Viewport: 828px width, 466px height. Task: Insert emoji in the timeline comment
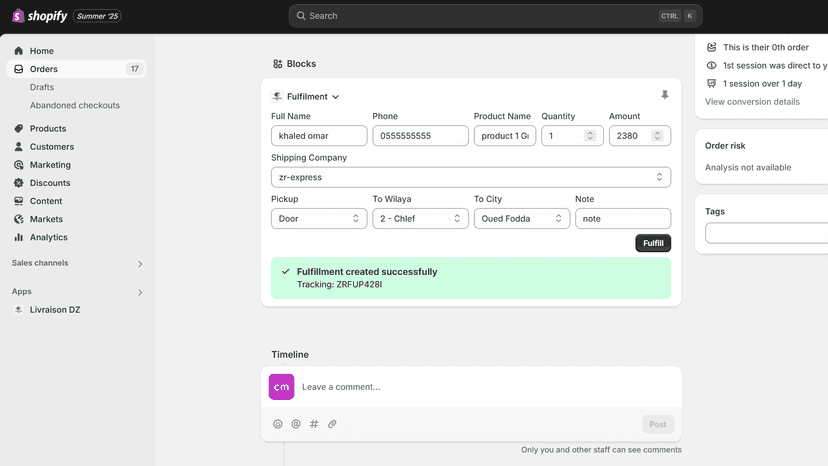pos(278,424)
